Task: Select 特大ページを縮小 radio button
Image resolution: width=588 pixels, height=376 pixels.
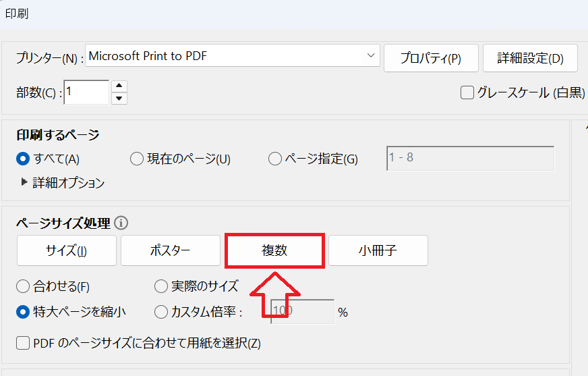Action: [23, 312]
